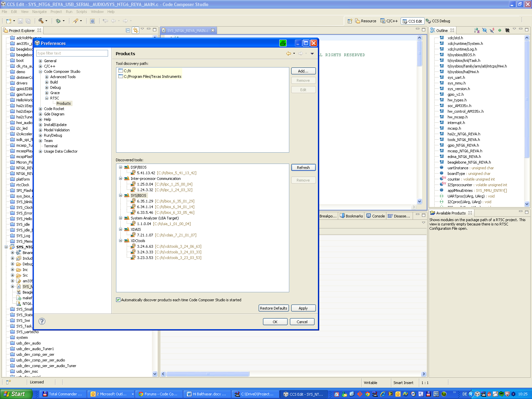Open Products page view menu dropdown
The width and height of the screenshot is (532, 399).
coord(312,54)
